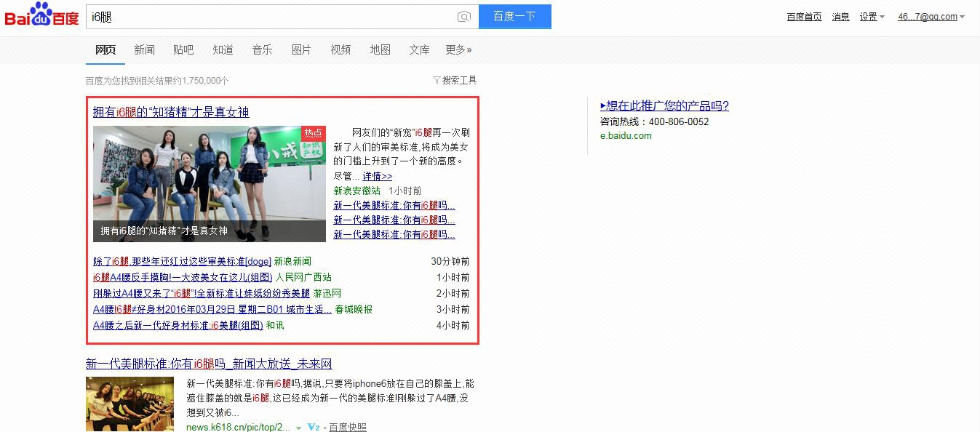This screenshot has height=432, width=980.
Task: Click the 热点 badge on the news image
Action: pyautogui.click(x=313, y=133)
